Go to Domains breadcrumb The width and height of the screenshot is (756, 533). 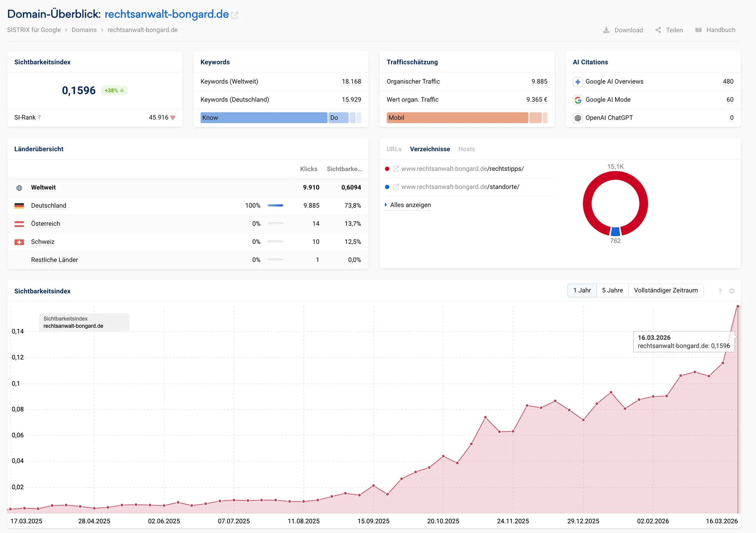pos(84,30)
